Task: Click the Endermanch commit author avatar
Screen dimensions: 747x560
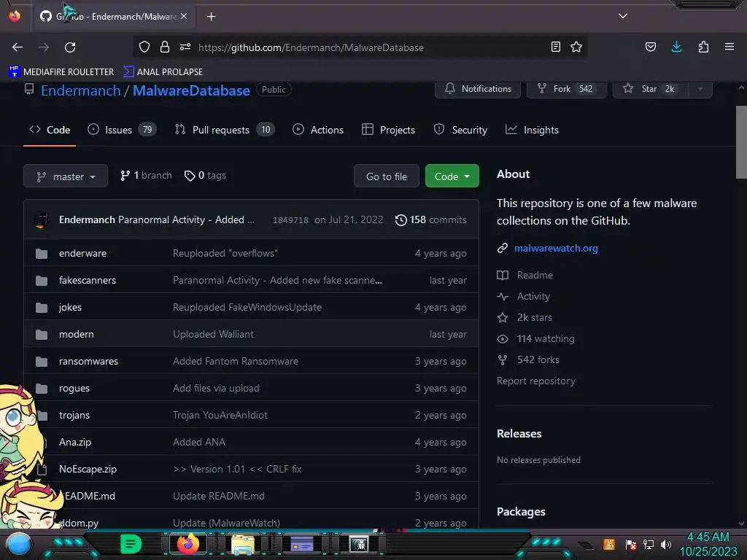Action: tap(42, 220)
